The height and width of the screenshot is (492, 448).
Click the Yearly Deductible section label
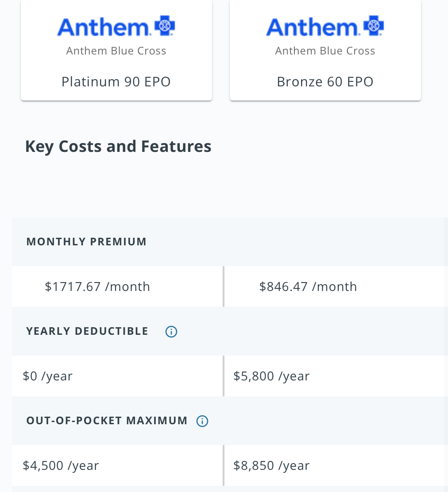click(87, 331)
